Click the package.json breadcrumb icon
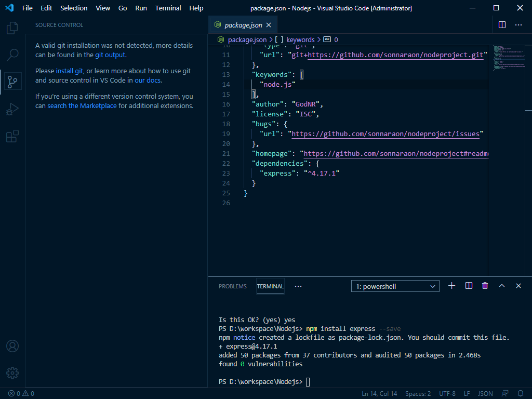532x399 pixels. 221,39
